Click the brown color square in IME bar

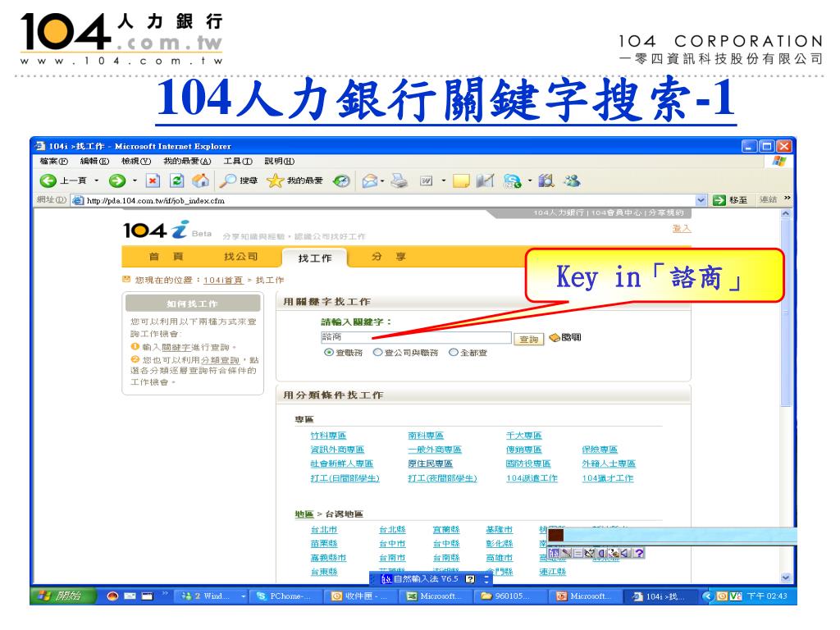click(555, 535)
